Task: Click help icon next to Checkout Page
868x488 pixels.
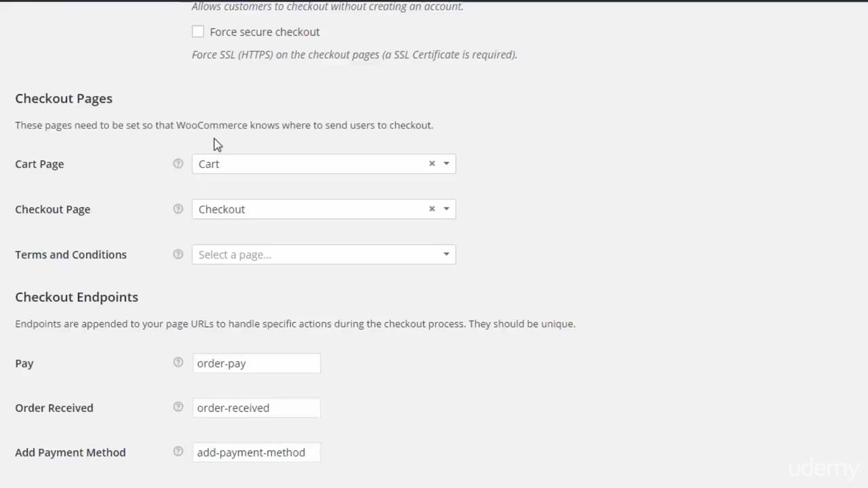Action: point(178,209)
